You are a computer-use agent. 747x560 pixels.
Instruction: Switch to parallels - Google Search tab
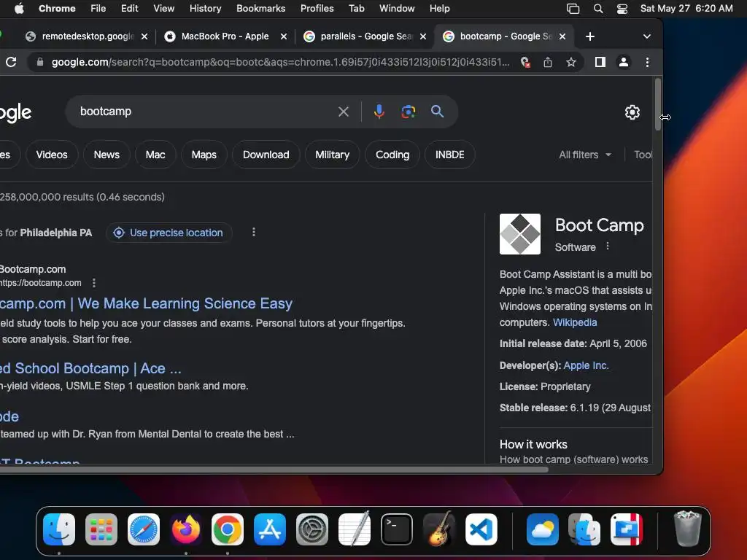[x=365, y=36]
